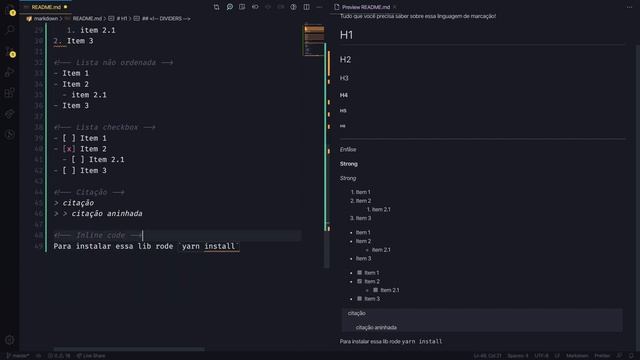Viewport: 640px width, 360px height.
Task: Click the line and column indicator
Action: click(x=488, y=356)
